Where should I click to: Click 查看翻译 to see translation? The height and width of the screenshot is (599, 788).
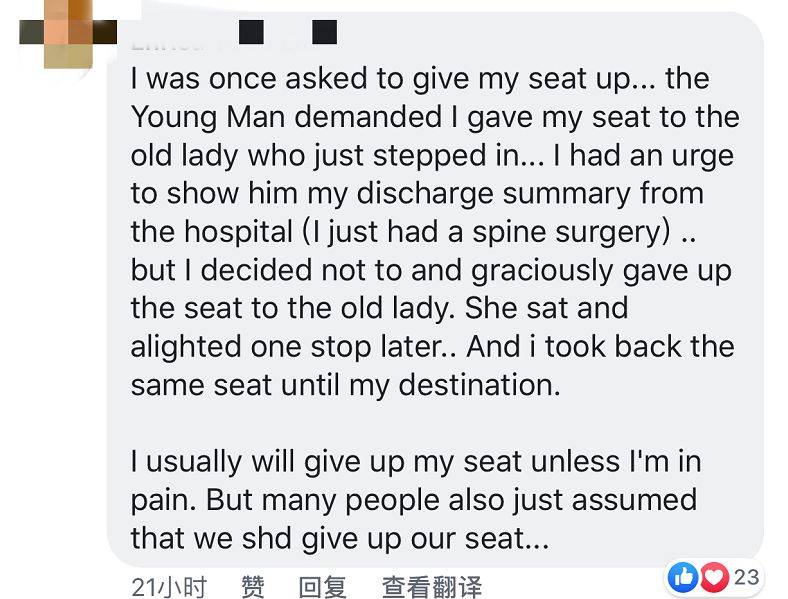click(431, 586)
